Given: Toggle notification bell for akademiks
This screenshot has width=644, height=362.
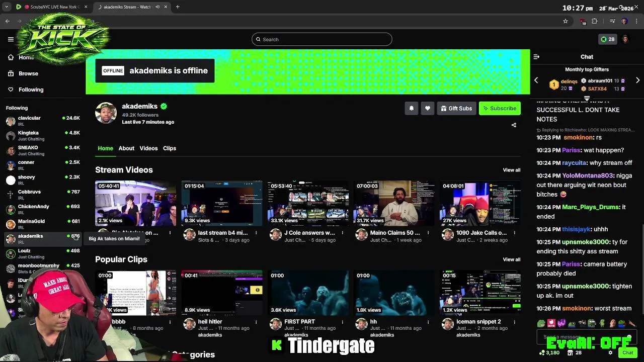Looking at the screenshot, I should (x=412, y=108).
